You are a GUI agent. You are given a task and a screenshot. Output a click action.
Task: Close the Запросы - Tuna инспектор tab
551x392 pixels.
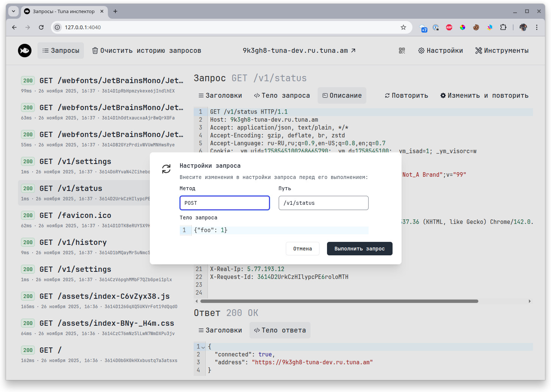click(x=102, y=11)
